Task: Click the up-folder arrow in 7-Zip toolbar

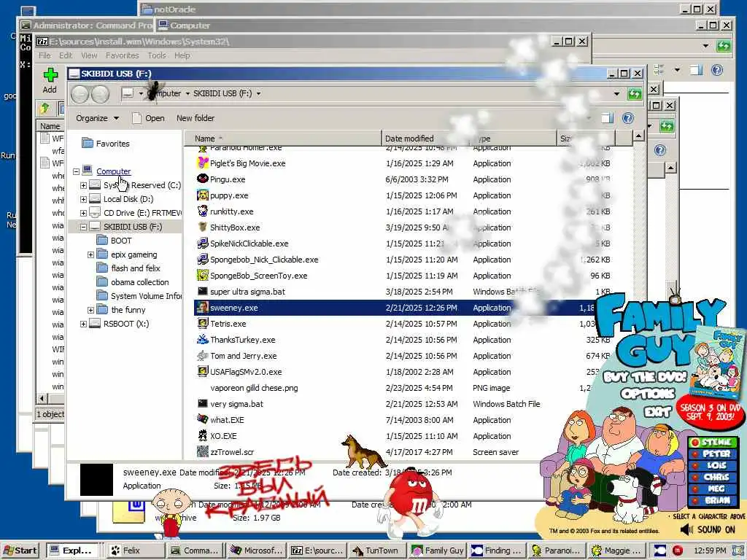Action: 44,109
